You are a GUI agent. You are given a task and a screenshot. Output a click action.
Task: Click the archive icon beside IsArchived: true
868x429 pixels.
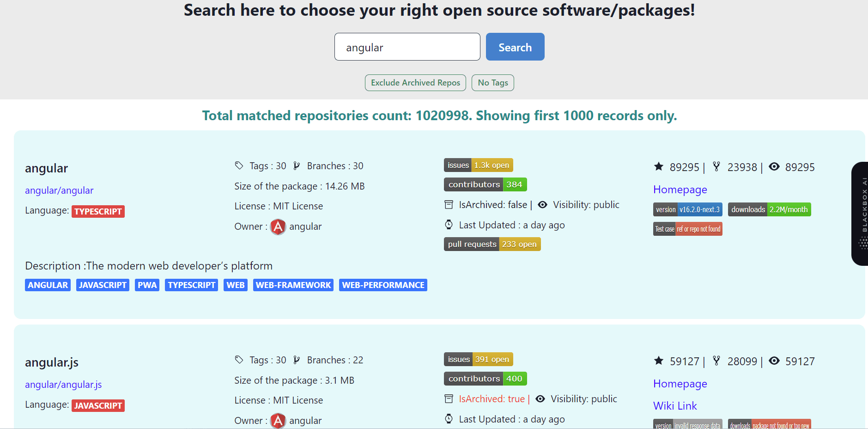pyautogui.click(x=449, y=398)
